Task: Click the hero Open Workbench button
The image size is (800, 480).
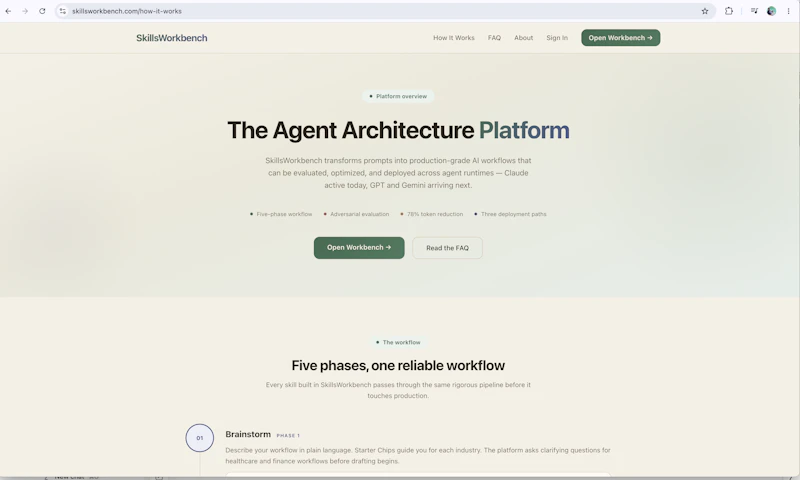Action: (359, 247)
